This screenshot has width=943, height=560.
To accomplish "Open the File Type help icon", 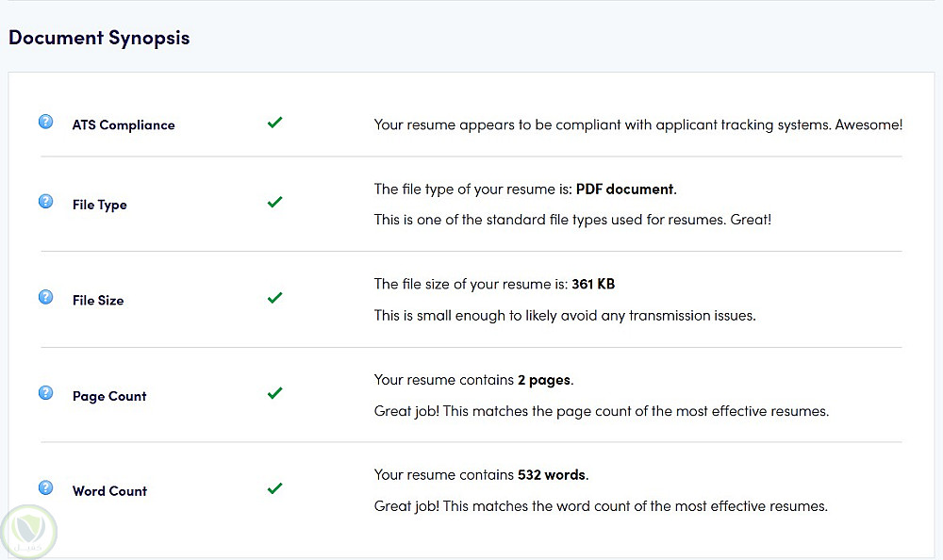I will tap(45, 202).
